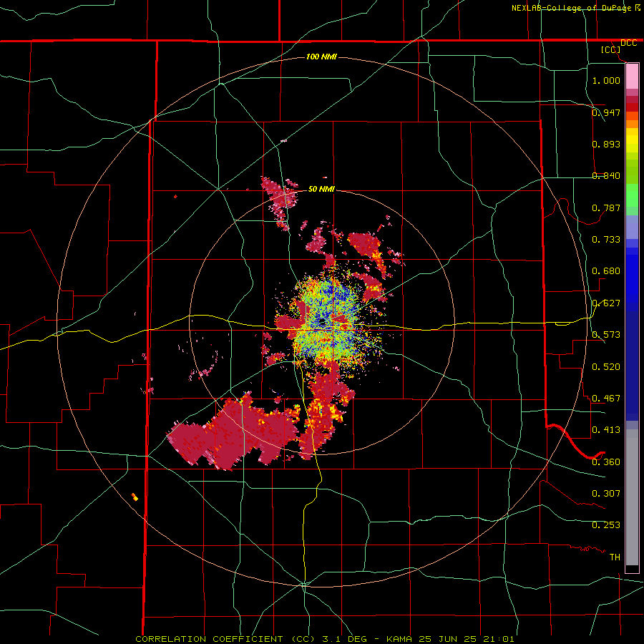The image size is (644, 644).
Task: Click the 0.467 scale value
Action: pos(606,399)
